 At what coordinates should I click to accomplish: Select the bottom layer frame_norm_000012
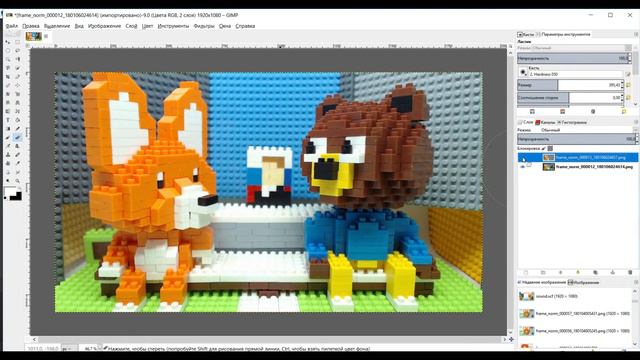578,167
